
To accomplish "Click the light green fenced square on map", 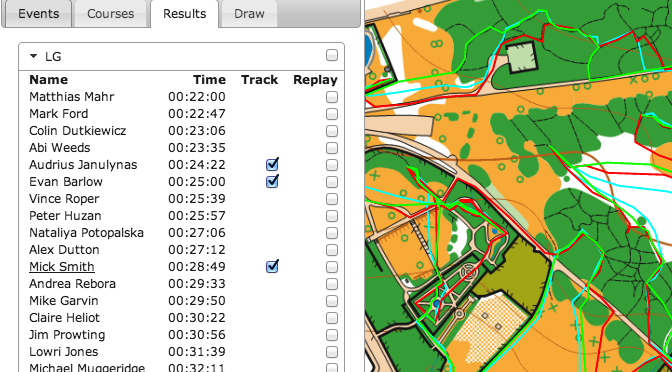I will (520, 57).
